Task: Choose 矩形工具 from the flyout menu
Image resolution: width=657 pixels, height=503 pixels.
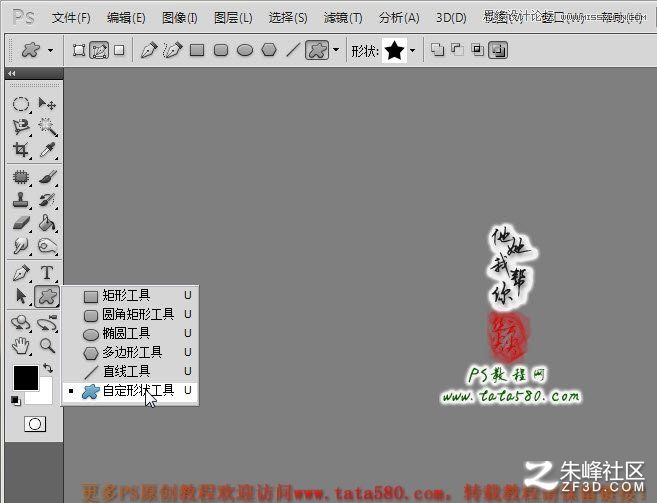Action: 130,296
